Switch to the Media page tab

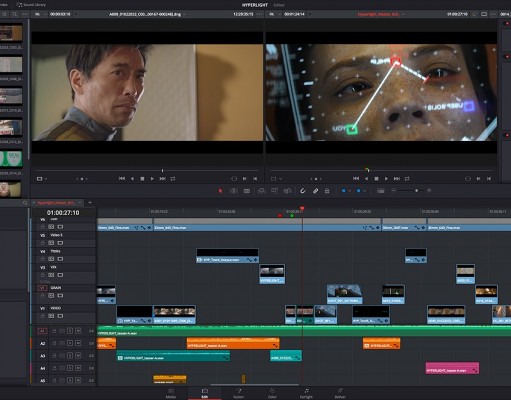(x=171, y=393)
